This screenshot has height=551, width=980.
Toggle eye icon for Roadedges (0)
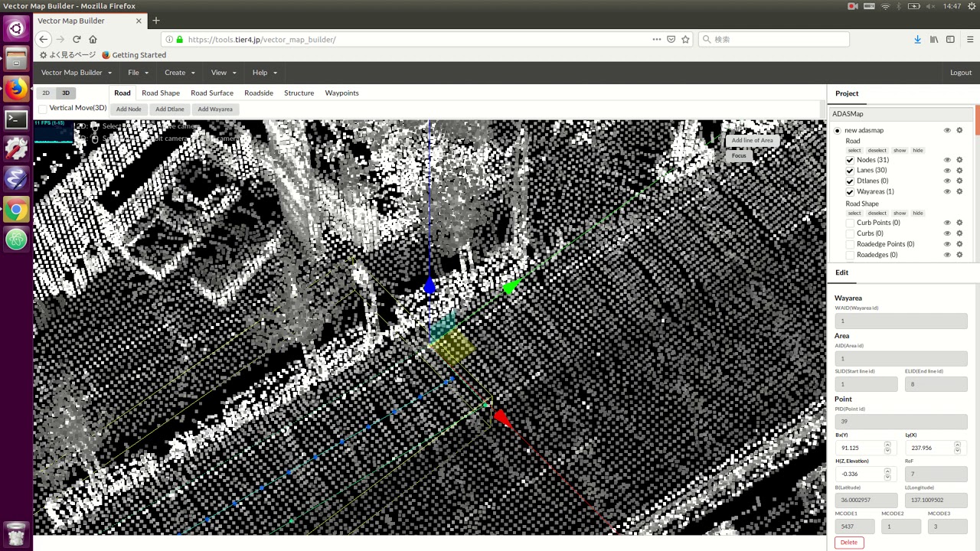(947, 255)
